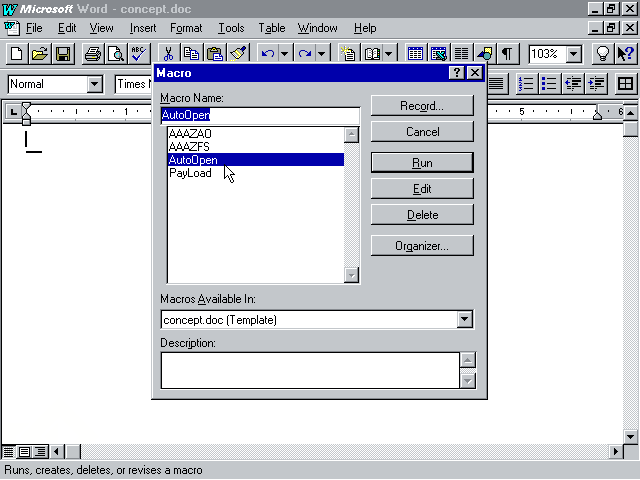Delete the selected macro
This screenshot has width=640, height=480.
pos(422,215)
